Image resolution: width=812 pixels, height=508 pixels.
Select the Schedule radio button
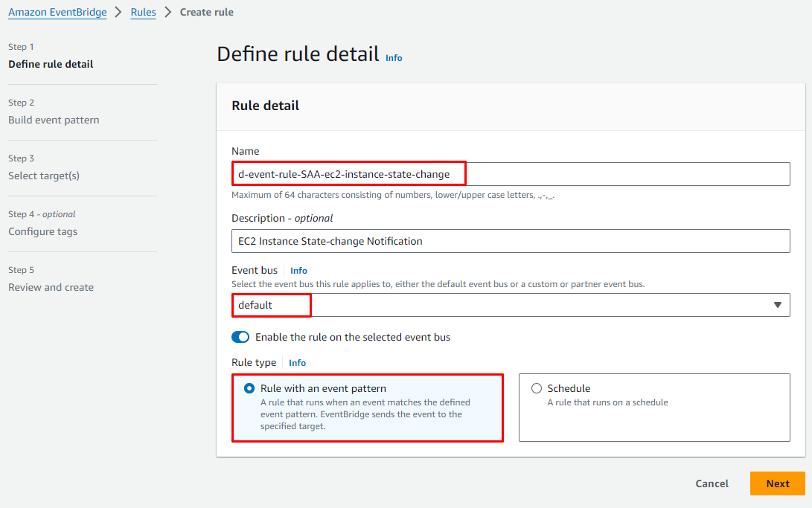coord(536,388)
